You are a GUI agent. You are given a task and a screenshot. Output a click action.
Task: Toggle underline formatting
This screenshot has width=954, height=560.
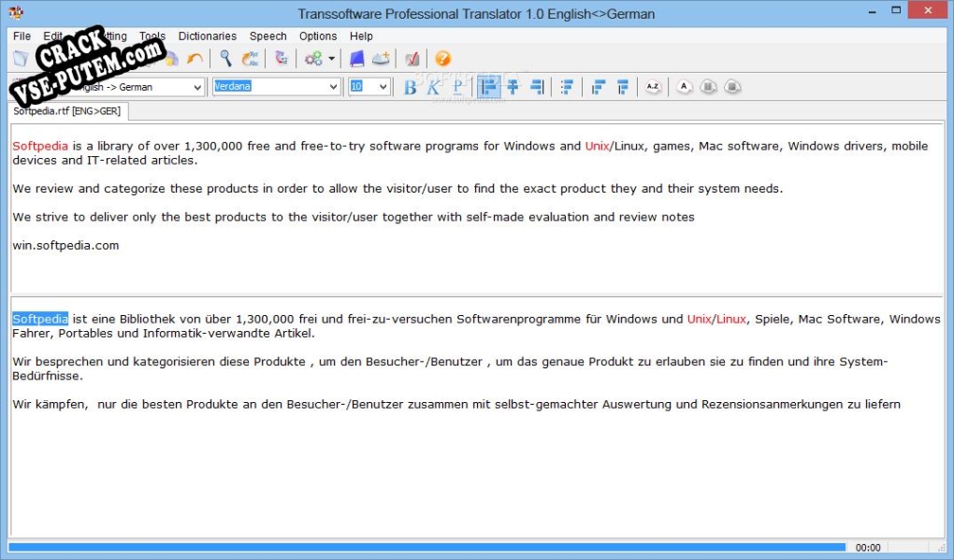point(456,86)
